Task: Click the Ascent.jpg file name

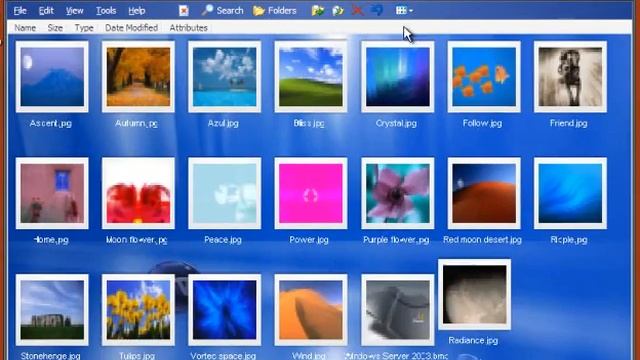Action: (x=51, y=123)
